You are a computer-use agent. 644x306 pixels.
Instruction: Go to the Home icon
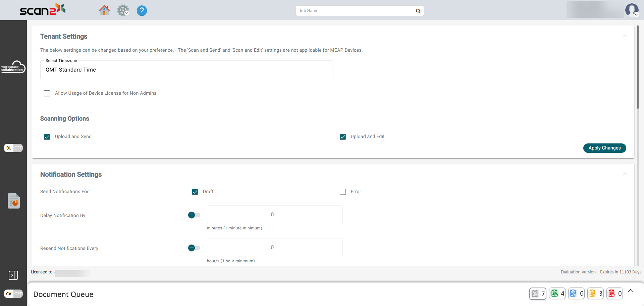(x=104, y=10)
